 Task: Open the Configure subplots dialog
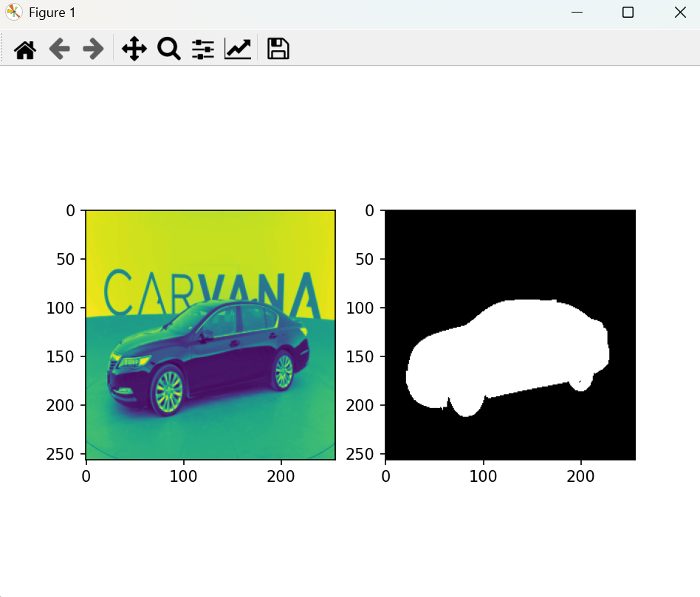pos(202,49)
